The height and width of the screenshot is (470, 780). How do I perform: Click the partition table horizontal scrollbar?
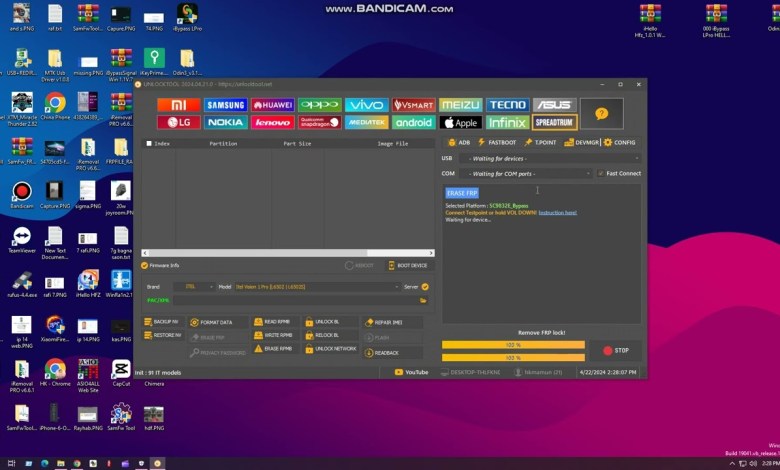[x=288, y=253]
